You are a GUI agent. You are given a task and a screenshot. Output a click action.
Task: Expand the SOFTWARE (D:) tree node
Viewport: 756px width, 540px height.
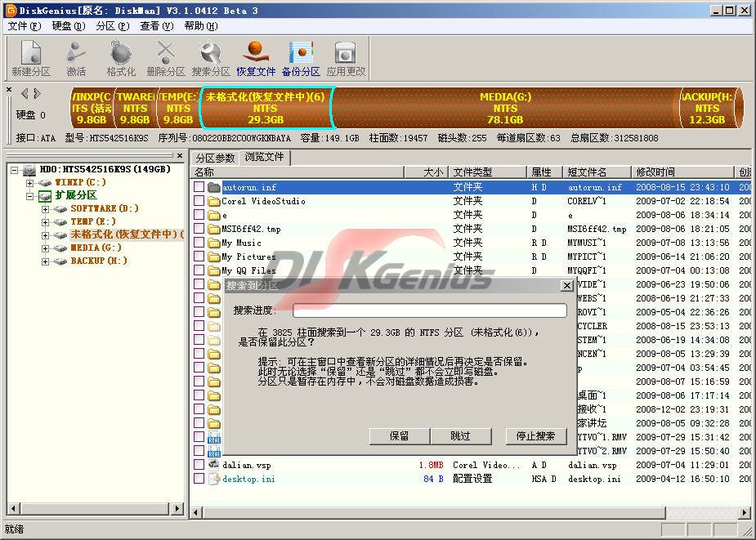[45, 209]
